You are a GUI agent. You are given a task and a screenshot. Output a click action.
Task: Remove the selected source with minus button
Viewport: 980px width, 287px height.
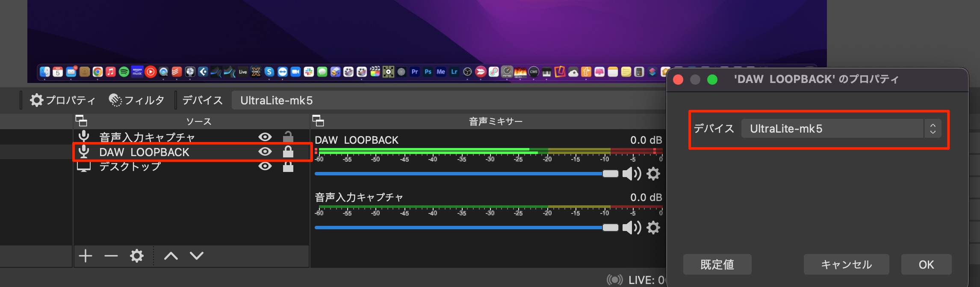tap(111, 256)
